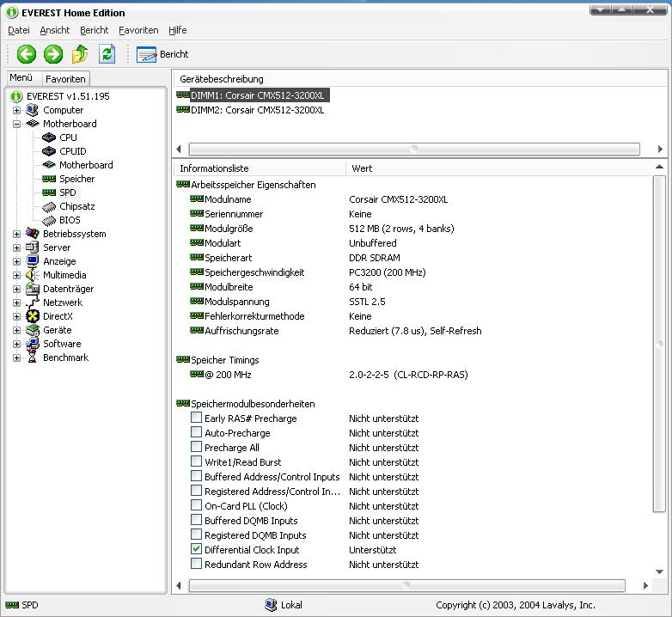
Task: Expand the Software tree node
Action: tap(16, 344)
